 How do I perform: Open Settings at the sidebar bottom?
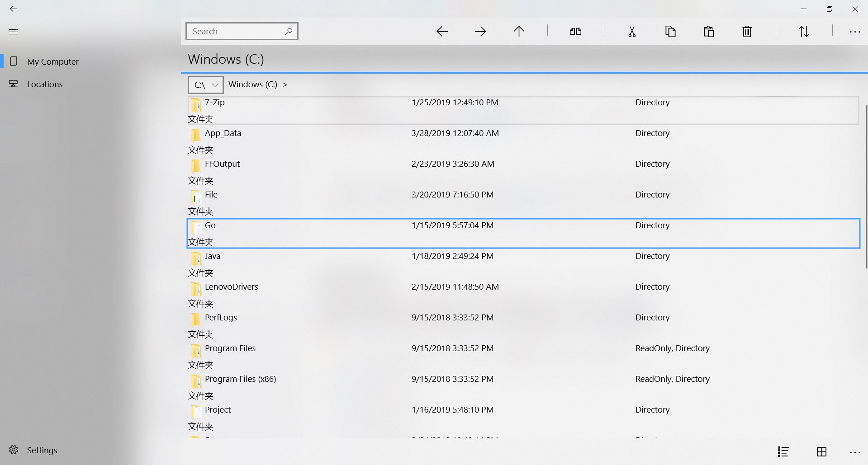(90, 450)
